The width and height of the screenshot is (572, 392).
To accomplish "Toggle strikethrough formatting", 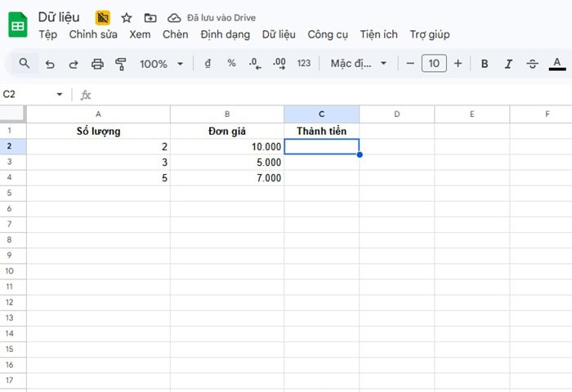I will (x=533, y=64).
